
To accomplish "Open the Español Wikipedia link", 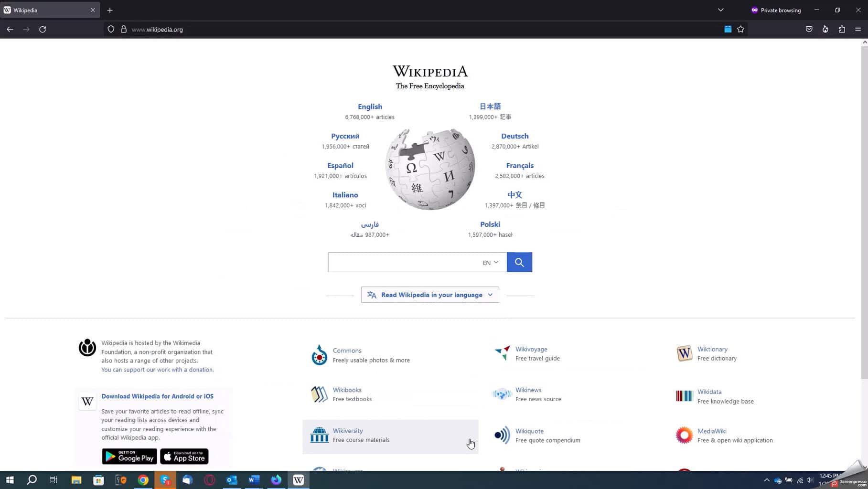I will (x=340, y=166).
